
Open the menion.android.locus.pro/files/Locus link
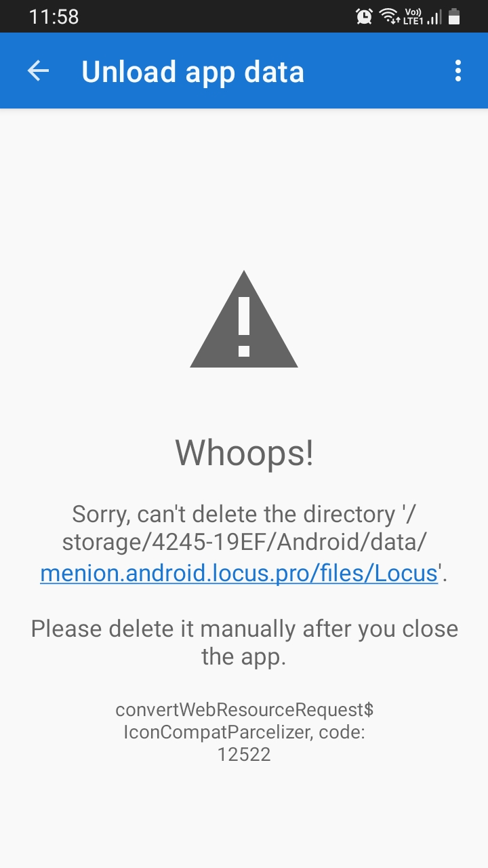click(x=239, y=574)
